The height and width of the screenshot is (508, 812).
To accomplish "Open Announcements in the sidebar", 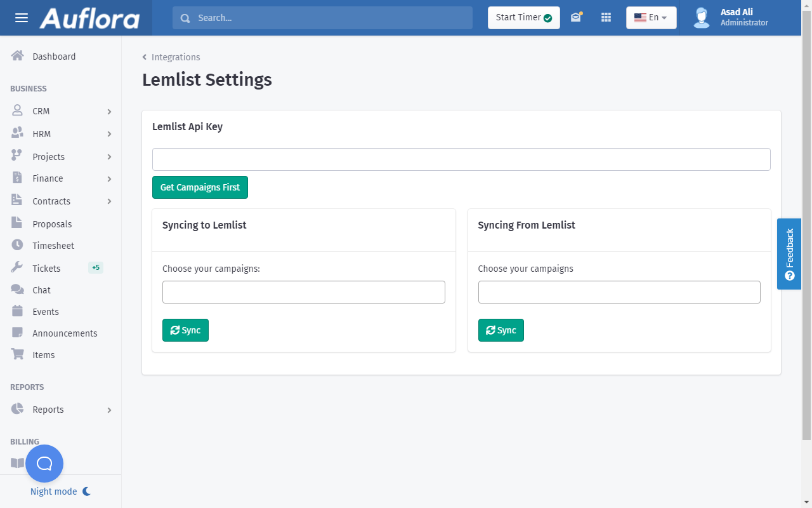I will tap(65, 333).
